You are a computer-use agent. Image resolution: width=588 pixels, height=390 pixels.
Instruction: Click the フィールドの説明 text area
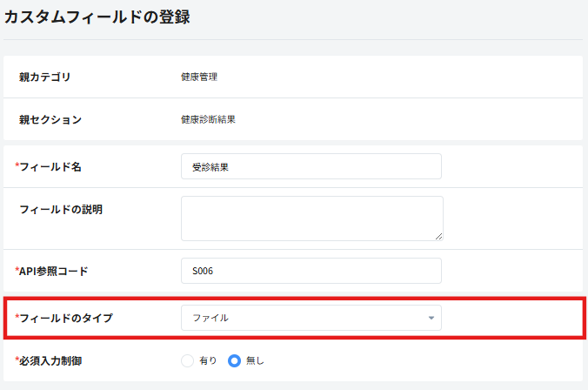coord(312,219)
